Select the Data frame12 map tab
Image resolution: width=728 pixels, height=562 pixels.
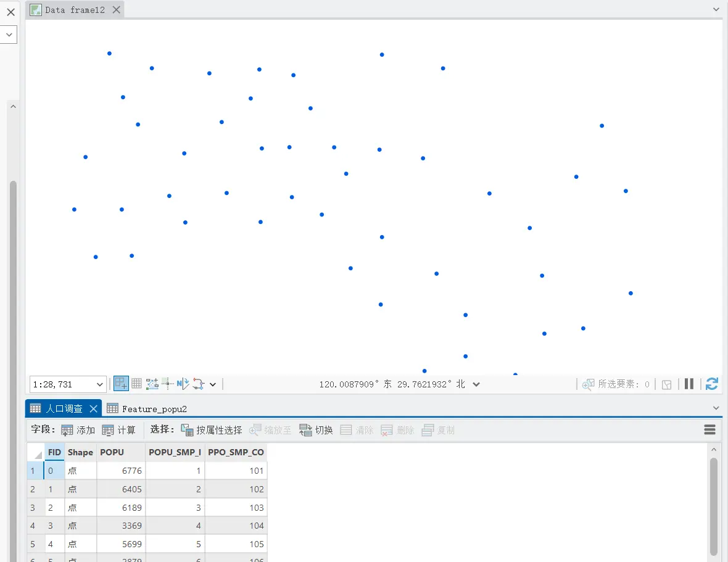tap(75, 10)
